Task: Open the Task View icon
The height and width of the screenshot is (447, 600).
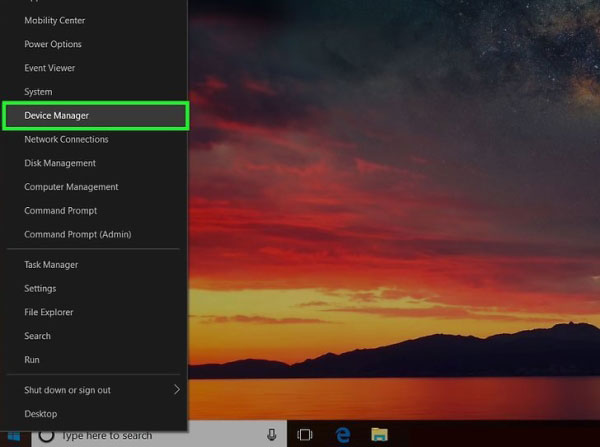Action: (305, 435)
